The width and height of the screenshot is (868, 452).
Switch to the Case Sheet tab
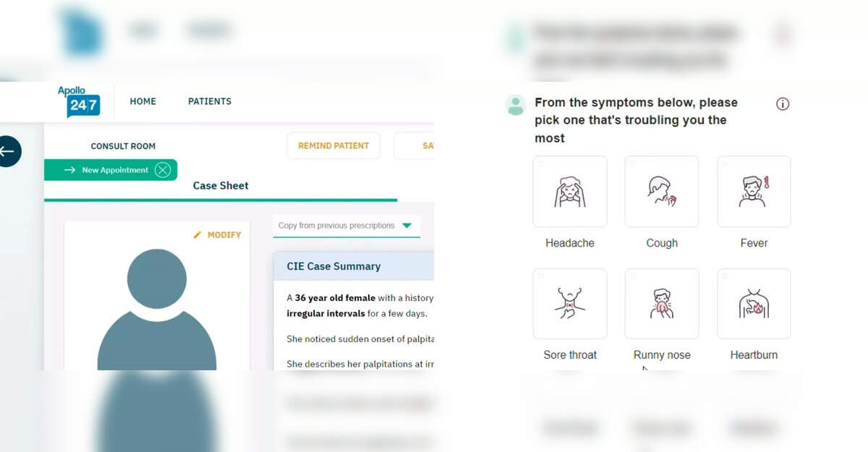click(221, 186)
